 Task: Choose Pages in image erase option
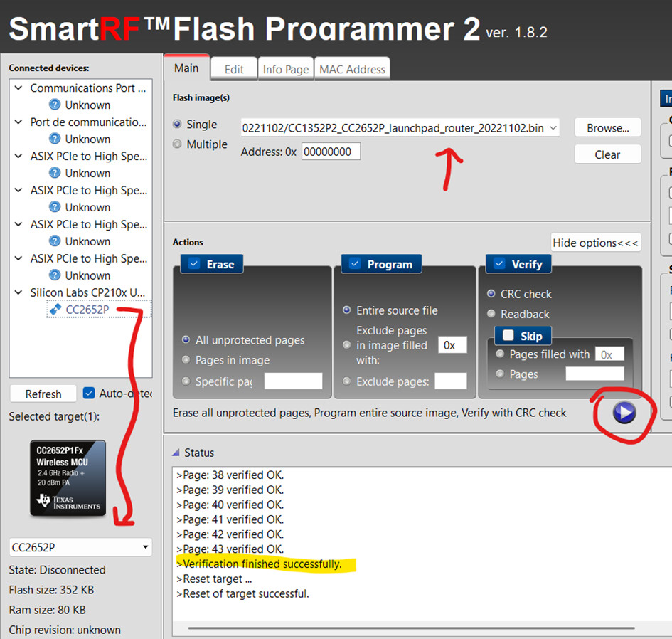click(186, 360)
